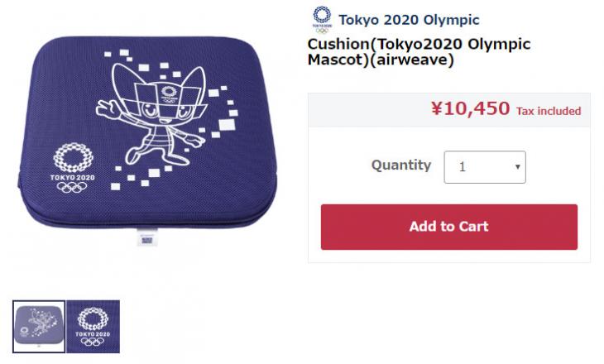Click the number 1 in the quantity box
The image size is (604, 364).
[x=463, y=167]
